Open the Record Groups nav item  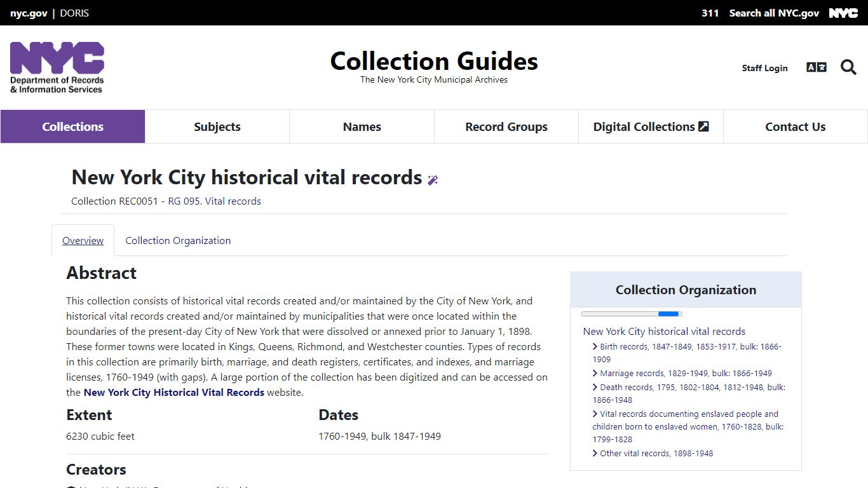coord(506,126)
